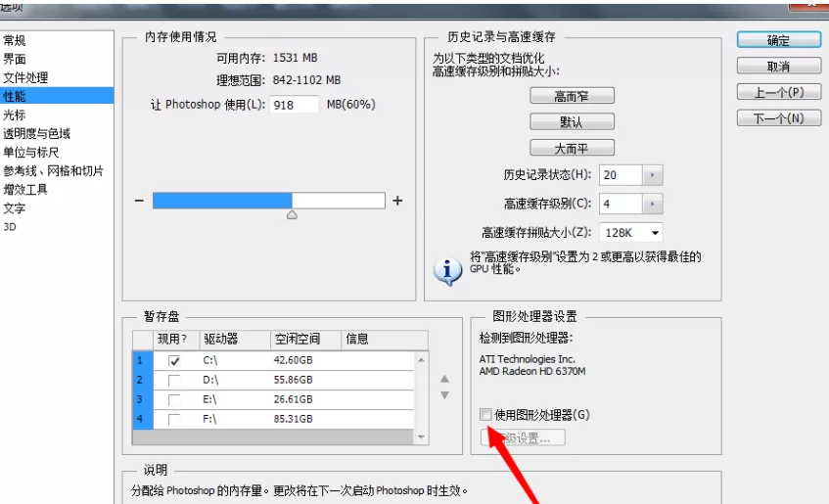Check 使用图形处理器(G) checkbox

point(485,415)
